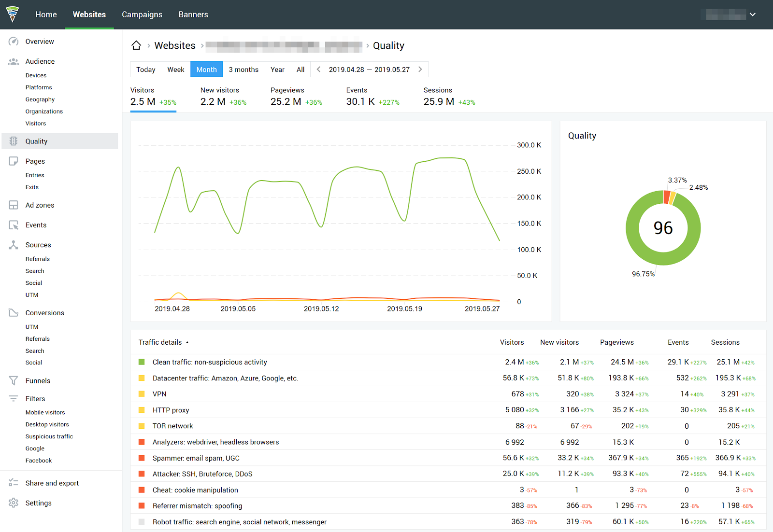Click the Audience people icon
Image resolution: width=773 pixels, height=532 pixels.
(14, 61)
